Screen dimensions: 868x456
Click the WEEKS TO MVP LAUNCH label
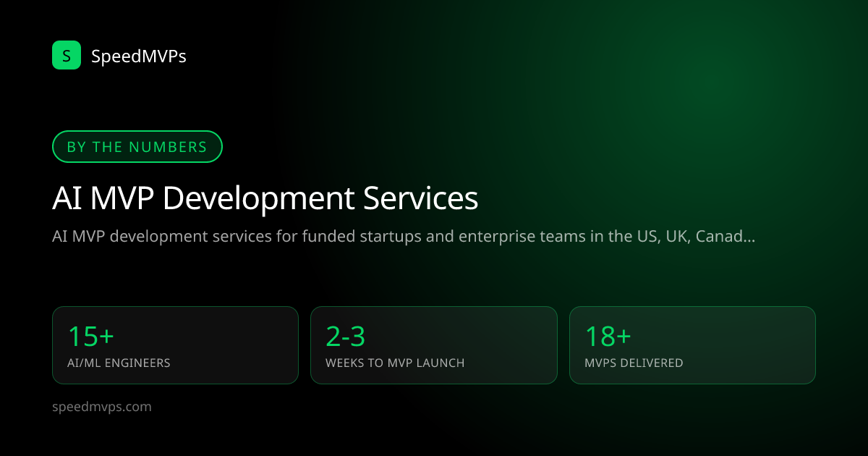point(395,363)
